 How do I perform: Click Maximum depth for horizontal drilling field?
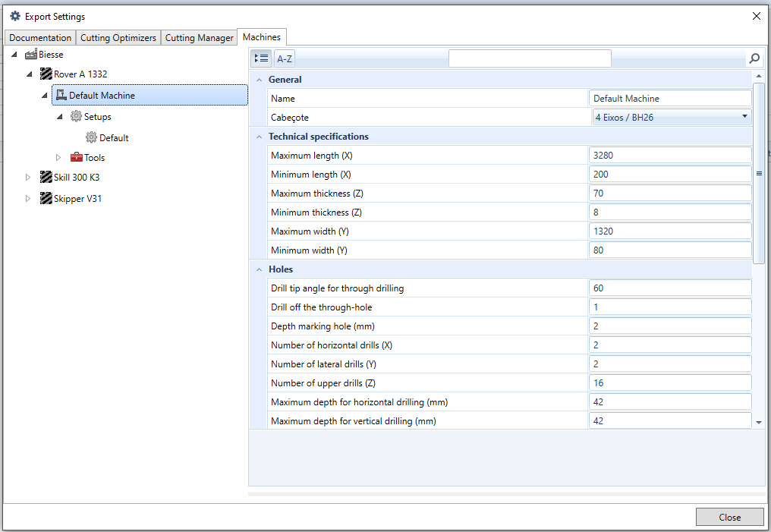[670, 402]
